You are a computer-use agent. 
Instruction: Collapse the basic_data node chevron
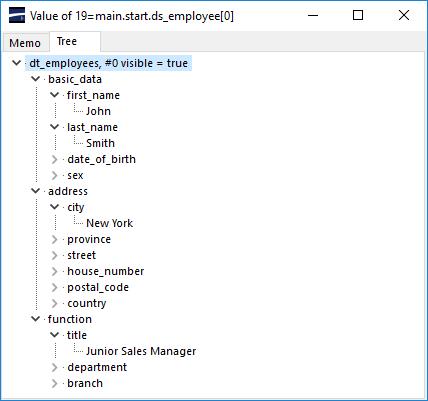point(35,79)
